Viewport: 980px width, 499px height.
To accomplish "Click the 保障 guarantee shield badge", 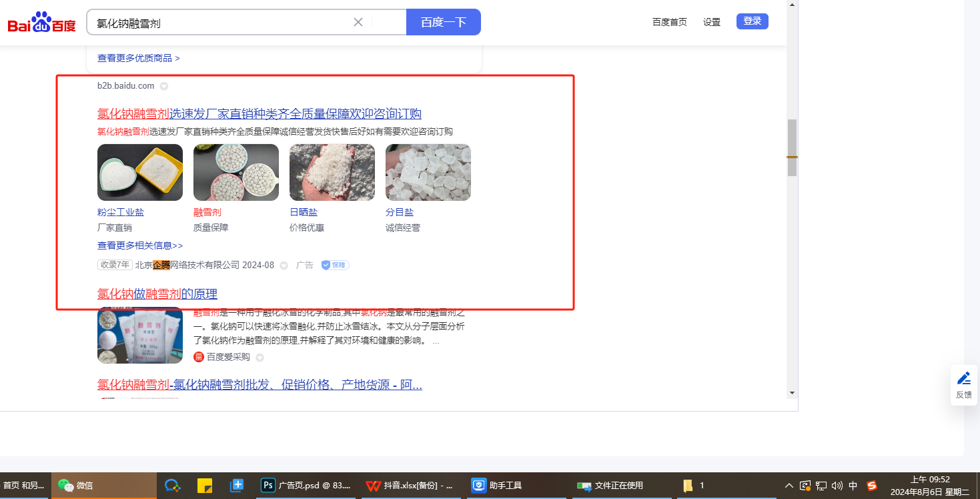I will [x=335, y=265].
